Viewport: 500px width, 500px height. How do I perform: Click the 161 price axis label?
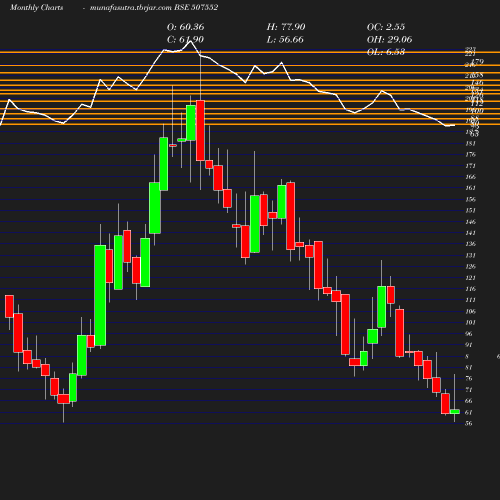coord(470,188)
